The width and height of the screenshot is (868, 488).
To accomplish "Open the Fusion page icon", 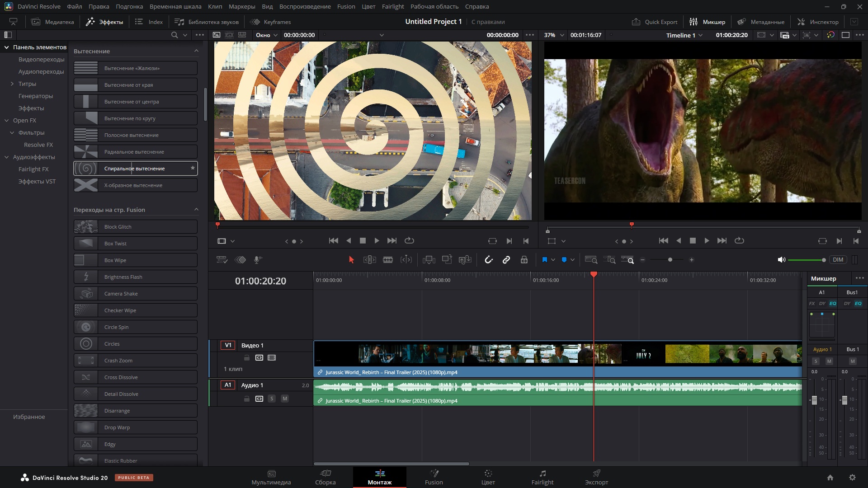I will [x=434, y=477].
